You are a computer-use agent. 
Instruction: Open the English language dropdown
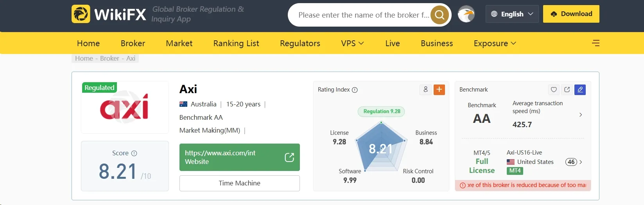click(x=512, y=14)
